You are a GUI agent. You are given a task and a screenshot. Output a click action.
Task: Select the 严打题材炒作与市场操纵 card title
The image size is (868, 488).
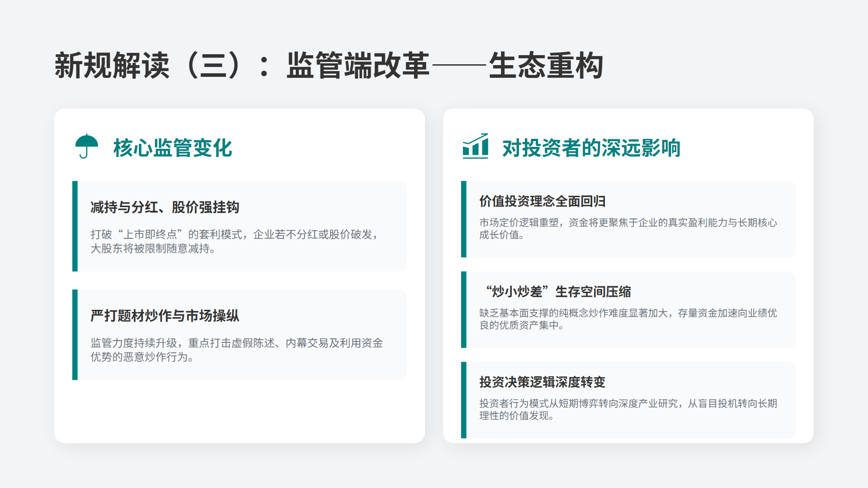[165, 316]
